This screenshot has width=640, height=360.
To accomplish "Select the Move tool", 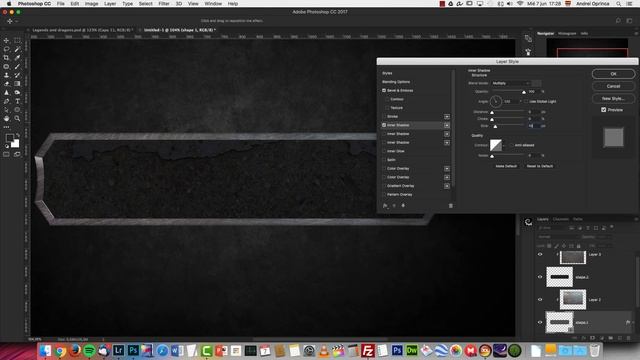I will (6, 40).
